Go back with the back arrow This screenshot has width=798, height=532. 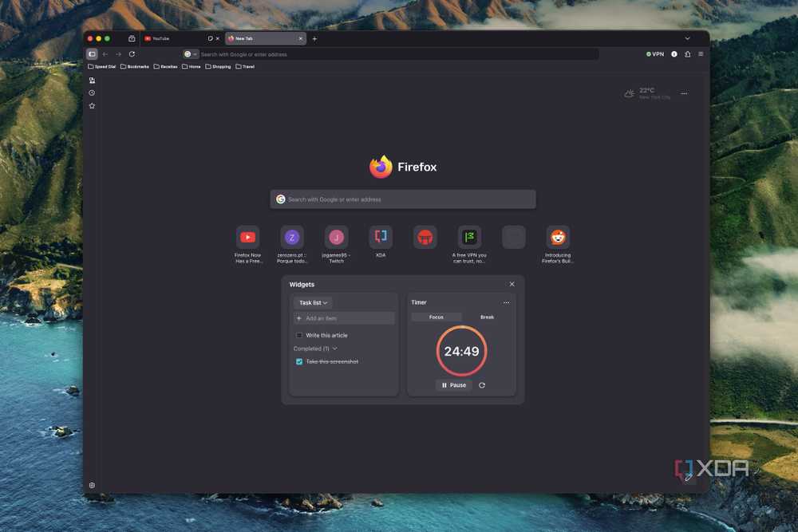105,54
